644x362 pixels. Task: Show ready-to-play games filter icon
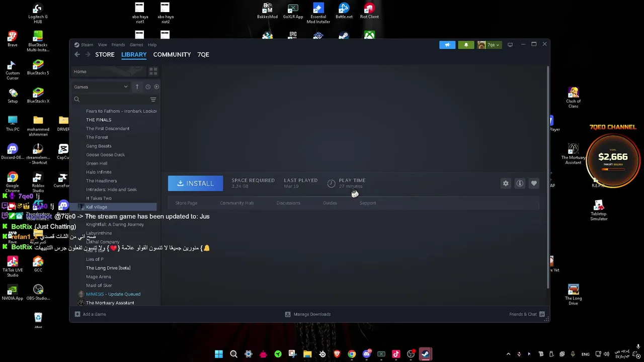[156, 86]
